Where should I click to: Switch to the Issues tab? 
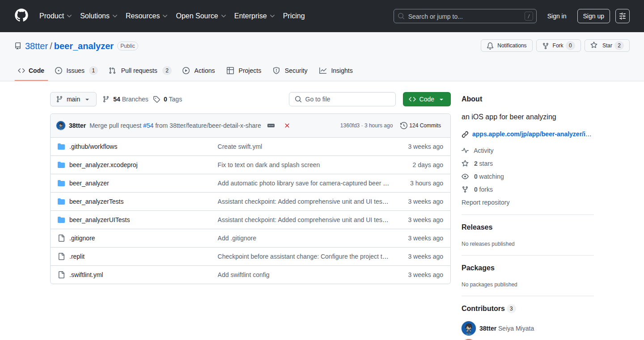coord(76,71)
